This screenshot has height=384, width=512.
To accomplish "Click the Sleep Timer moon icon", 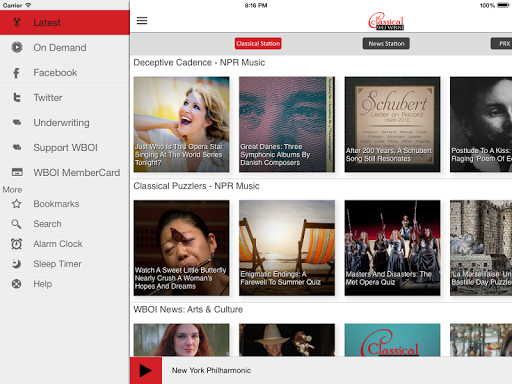I will click(x=16, y=264).
